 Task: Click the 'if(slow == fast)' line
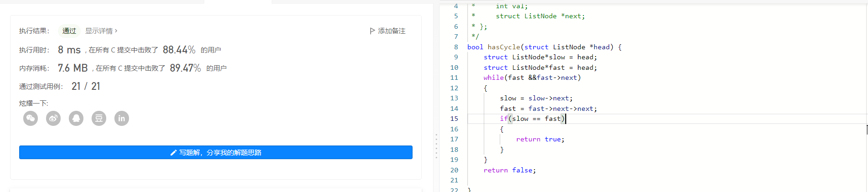[x=532, y=119]
